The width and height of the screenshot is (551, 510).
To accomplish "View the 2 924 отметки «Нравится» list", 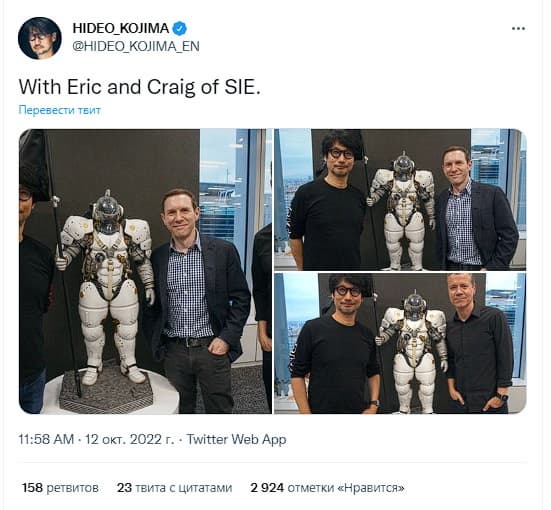I will tap(327, 488).
